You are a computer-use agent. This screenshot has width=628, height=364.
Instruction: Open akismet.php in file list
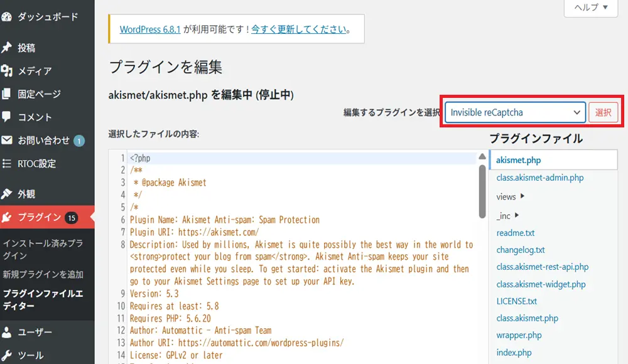click(x=518, y=160)
